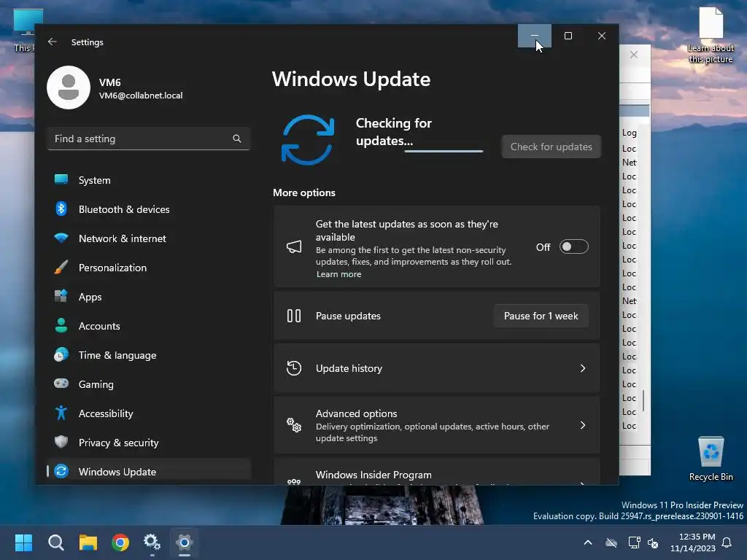Select Windows Update label in sidebar
This screenshot has width=747, height=560.
[117, 472]
